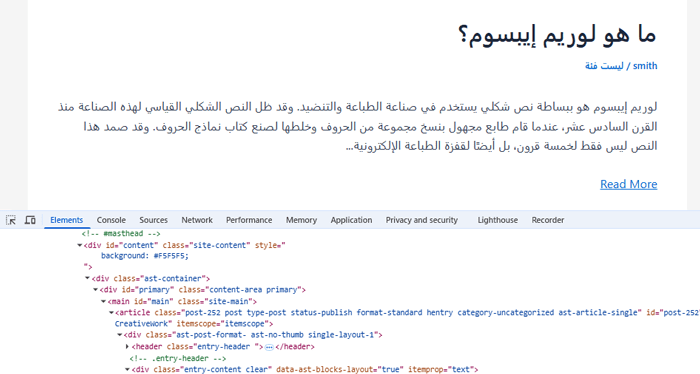The image size is (700, 374).
Task: Switch to the Network tab
Action: pyautogui.click(x=197, y=220)
